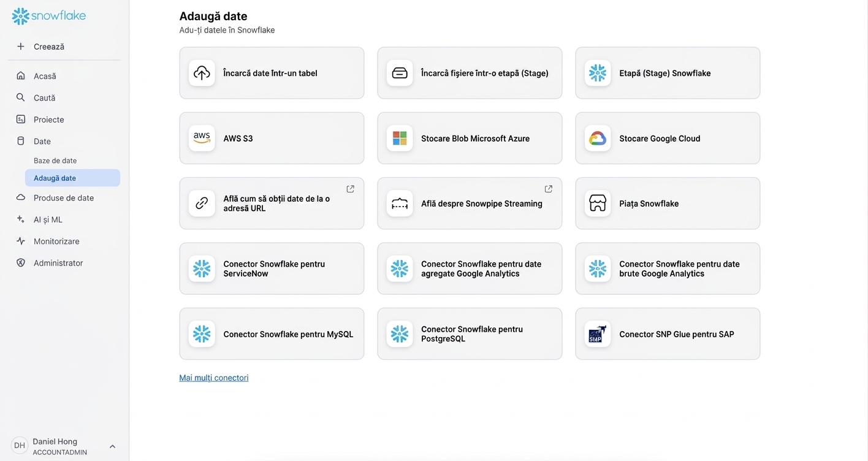Click the aggregated Google Analytics connector icon

400,269
